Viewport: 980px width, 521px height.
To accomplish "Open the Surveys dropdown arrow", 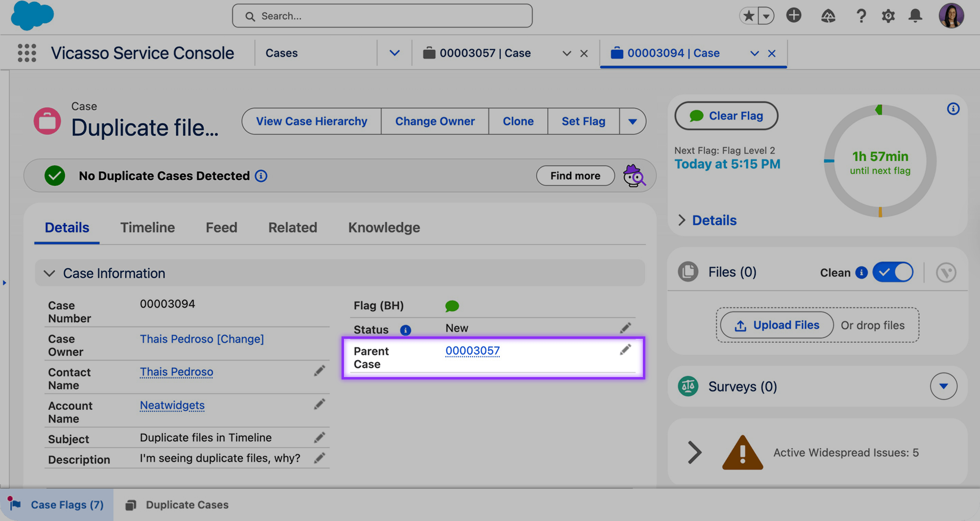I will 944,386.
